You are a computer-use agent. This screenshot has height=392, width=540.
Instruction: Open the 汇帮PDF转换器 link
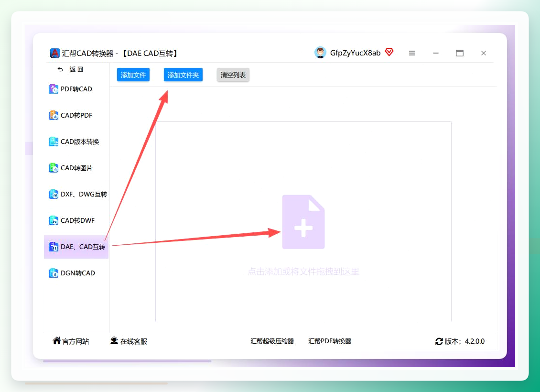330,341
